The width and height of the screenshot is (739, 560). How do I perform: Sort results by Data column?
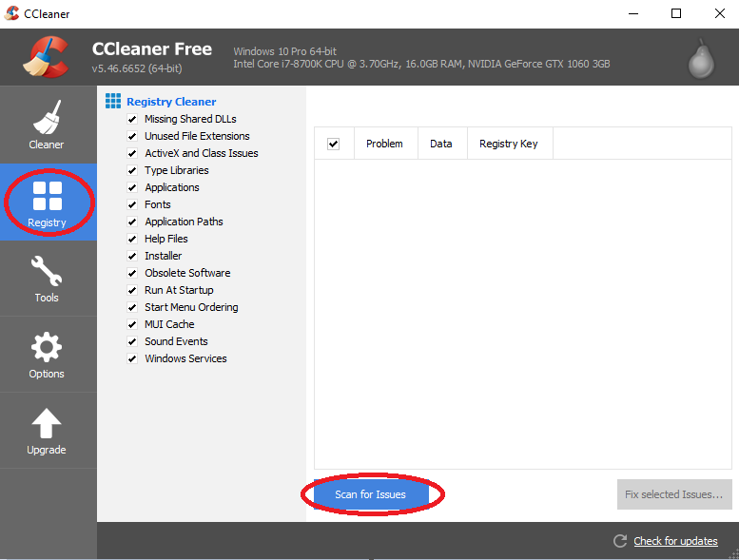[442, 144]
